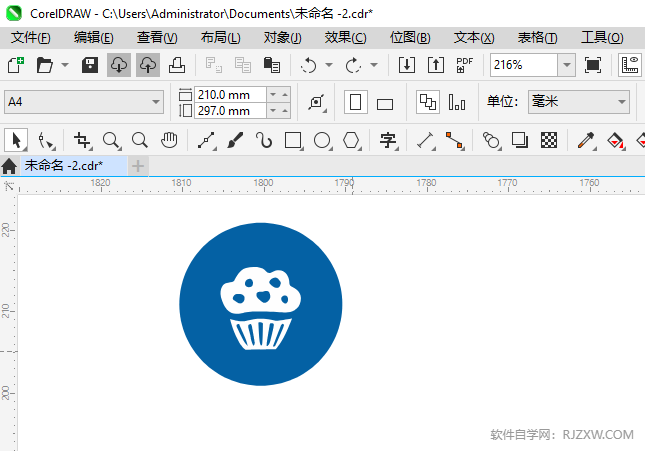Viewport: 645px width, 451px height.
Task: Open the 查看(V) menu
Action: pyautogui.click(x=157, y=38)
